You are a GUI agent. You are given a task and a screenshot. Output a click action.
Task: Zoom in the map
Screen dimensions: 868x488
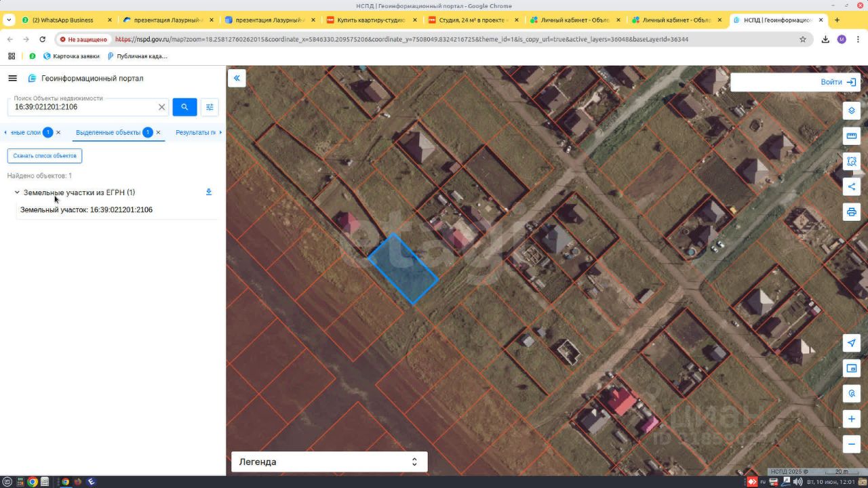[x=852, y=420]
